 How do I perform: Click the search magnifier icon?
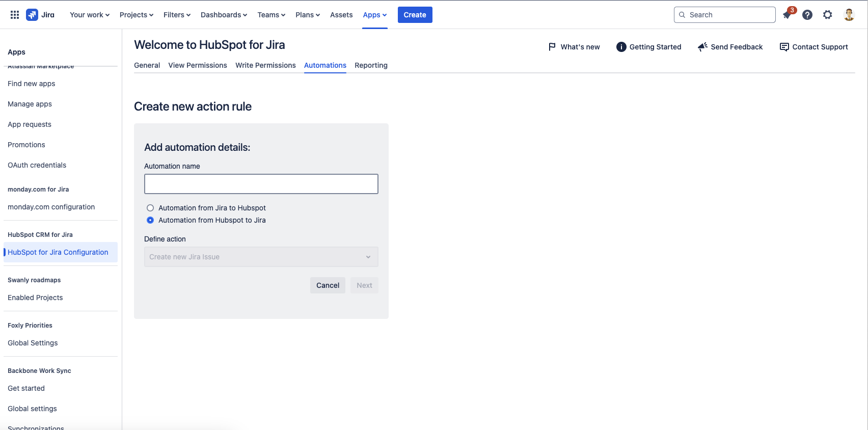[682, 15]
